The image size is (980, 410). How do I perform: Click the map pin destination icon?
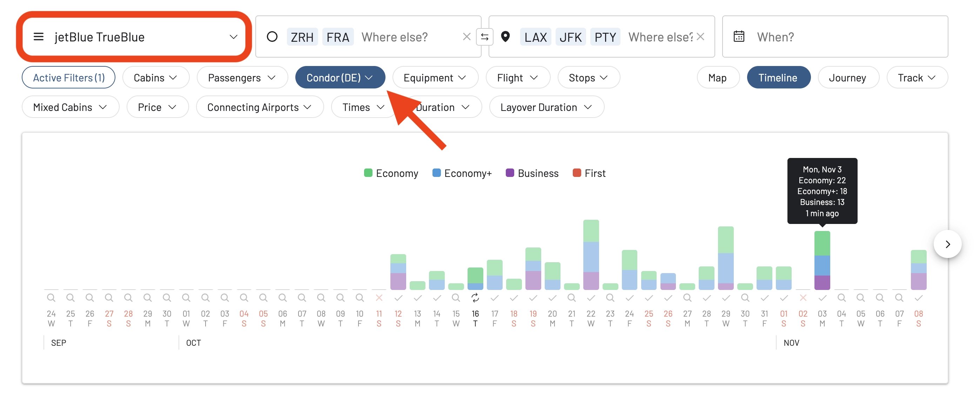click(x=505, y=37)
